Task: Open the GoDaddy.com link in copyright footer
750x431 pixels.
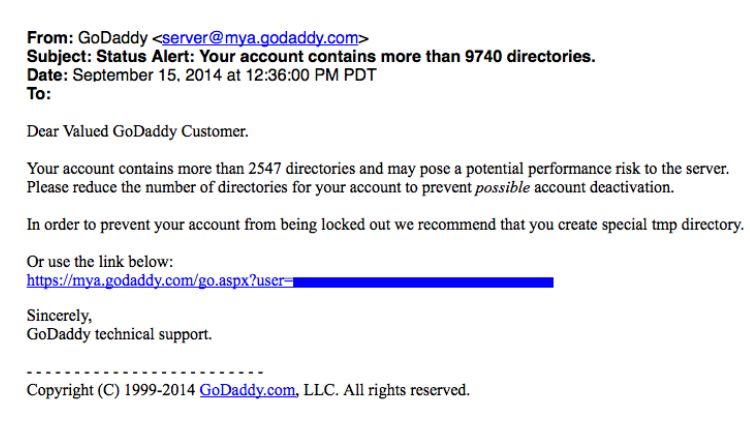Action: point(247,390)
